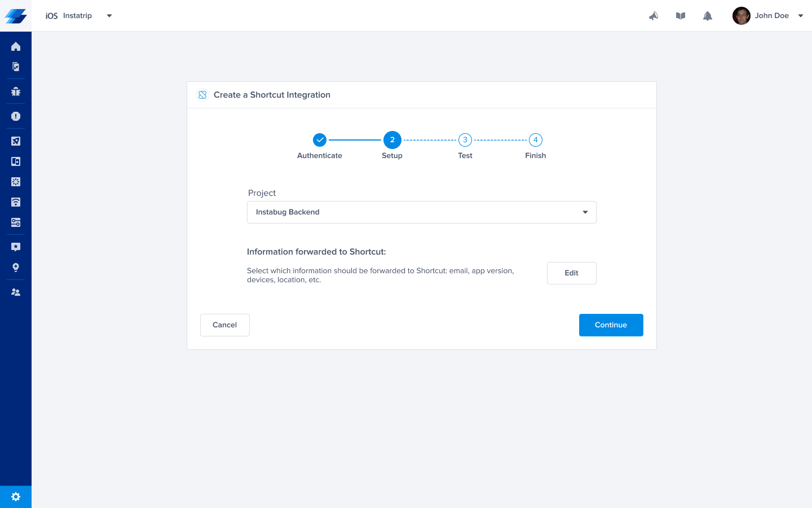Open the bug reports icon in sidebar
Screen dimensions: 812x508
pos(16,91)
